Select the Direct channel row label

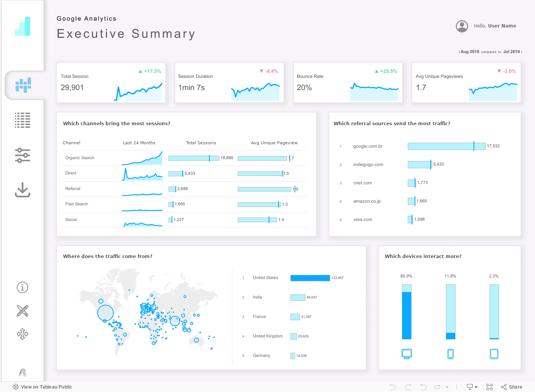click(71, 173)
